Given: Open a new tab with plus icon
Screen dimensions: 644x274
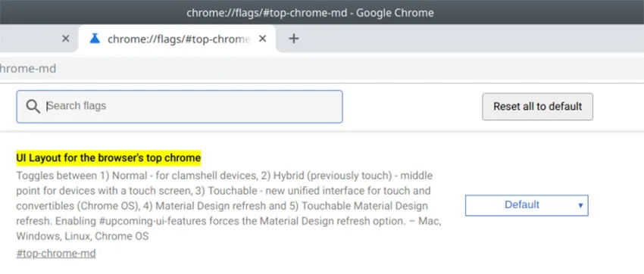Looking at the screenshot, I should [293, 39].
